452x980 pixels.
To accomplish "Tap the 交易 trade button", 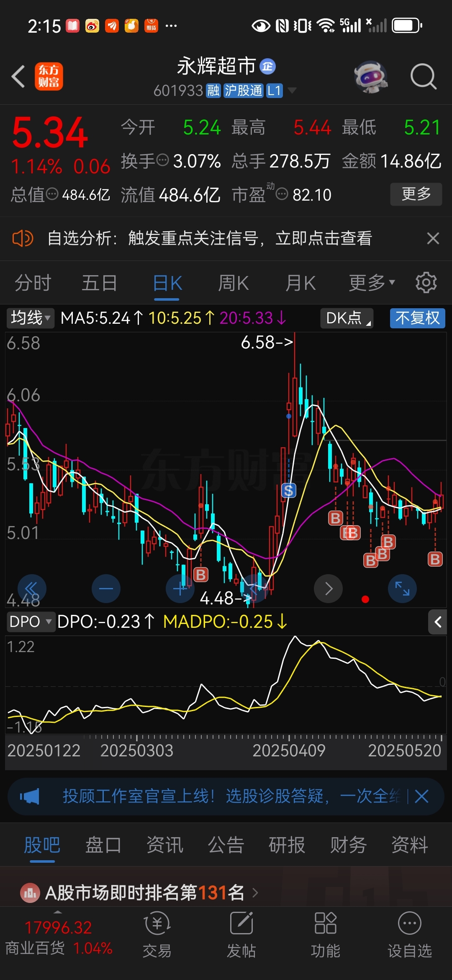I will pos(157,935).
